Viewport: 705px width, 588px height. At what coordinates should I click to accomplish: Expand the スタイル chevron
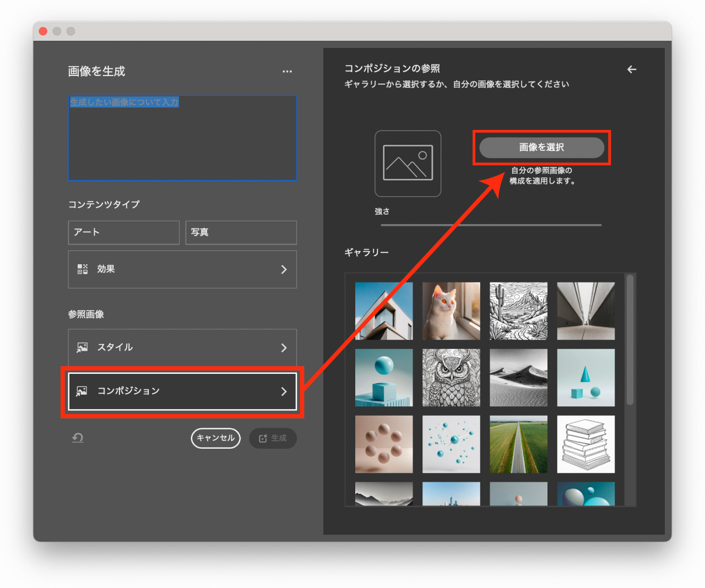[x=284, y=347]
